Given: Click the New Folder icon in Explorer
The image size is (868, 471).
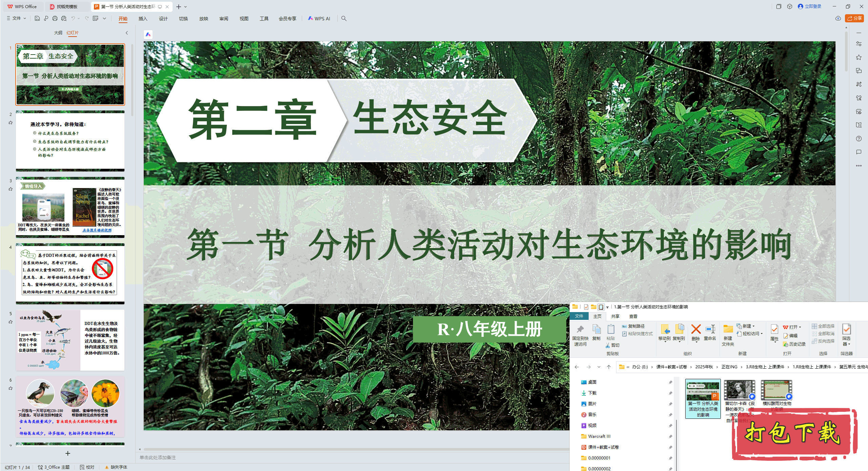Looking at the screenshot, I should pos(728,330).
